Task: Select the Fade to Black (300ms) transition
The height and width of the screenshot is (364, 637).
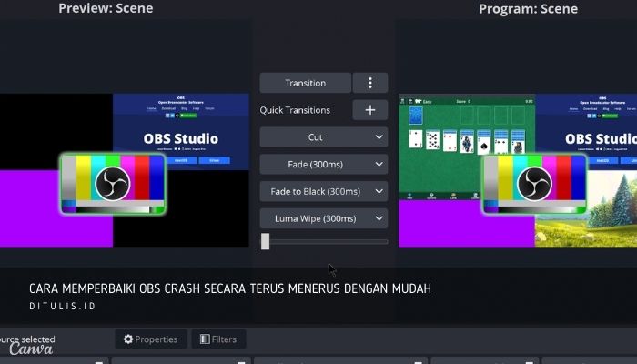Action: [315, 191]
